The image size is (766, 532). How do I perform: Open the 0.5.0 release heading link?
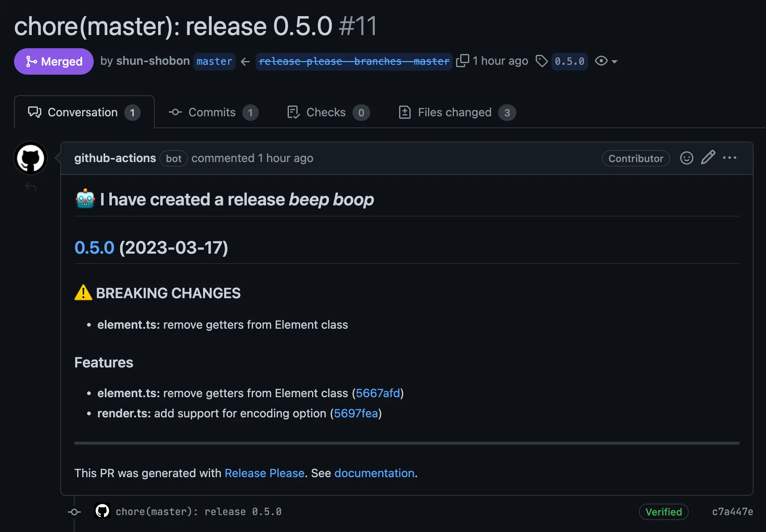pyautogui.click(x=94, y=248)
